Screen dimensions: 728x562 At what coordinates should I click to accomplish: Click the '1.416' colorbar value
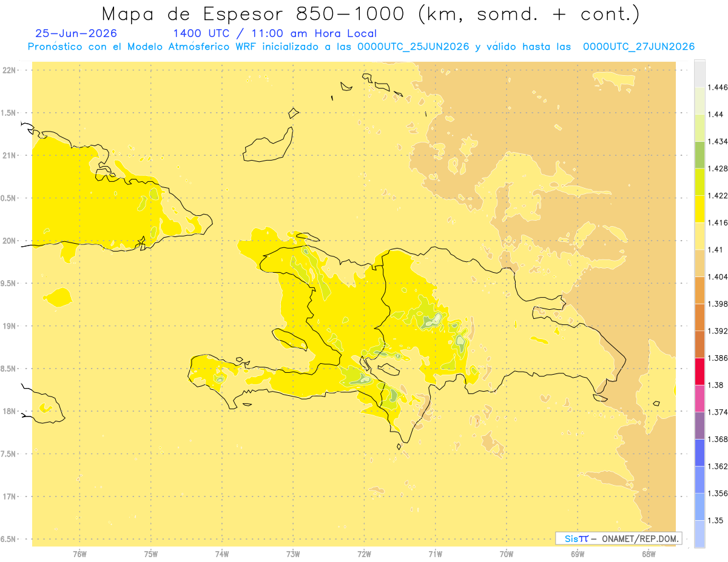point(717,222)
